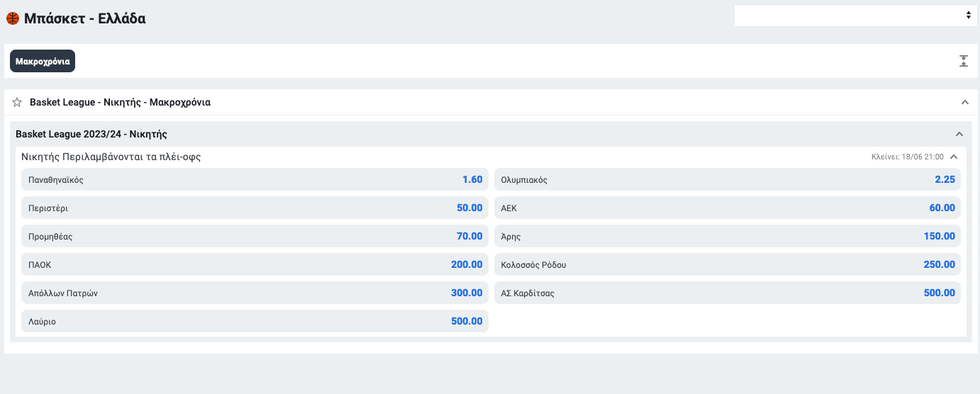Bet on Παναθηναϊκός at 1.60
Viewport: 980px width, 394px height.
pyautogui.click(x=255, y=179)
